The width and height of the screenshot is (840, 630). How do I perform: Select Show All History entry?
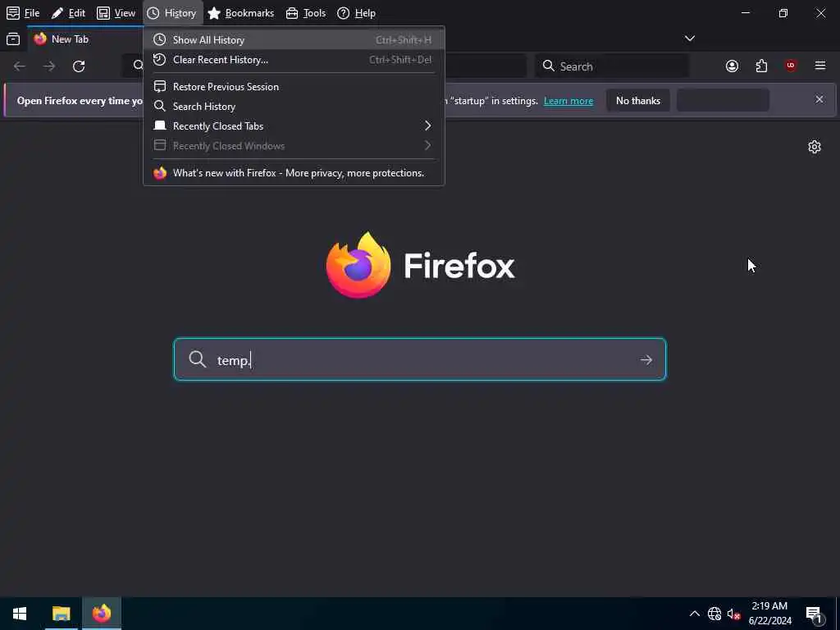click(x=294, y=39)
